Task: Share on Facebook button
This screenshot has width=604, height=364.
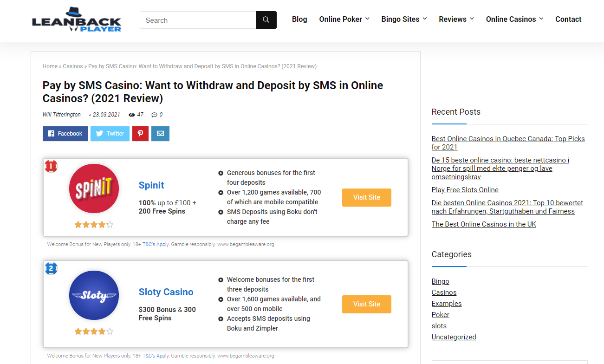Action: 65,134
